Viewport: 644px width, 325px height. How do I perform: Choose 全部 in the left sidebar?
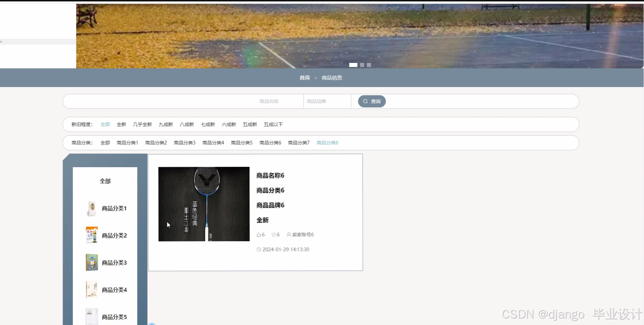(105, 181)
